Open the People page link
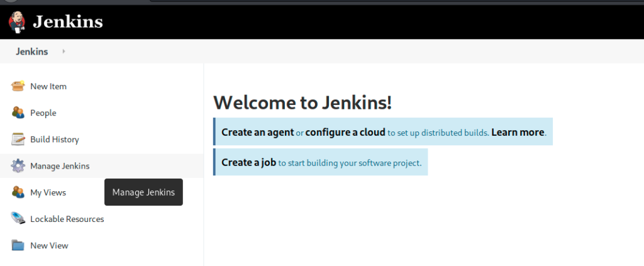Viewport: 644px width, 266px height. click(x=43, y=113)
